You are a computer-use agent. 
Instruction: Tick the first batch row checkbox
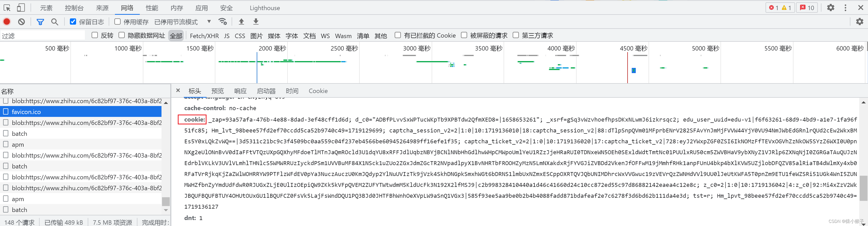coord(6,133)
